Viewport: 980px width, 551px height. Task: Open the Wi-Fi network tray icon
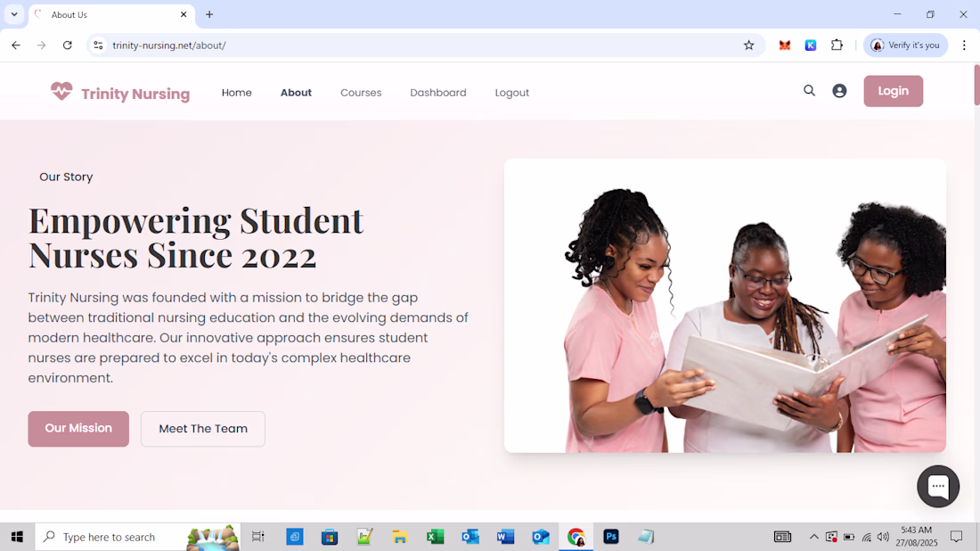click(866, 537)
